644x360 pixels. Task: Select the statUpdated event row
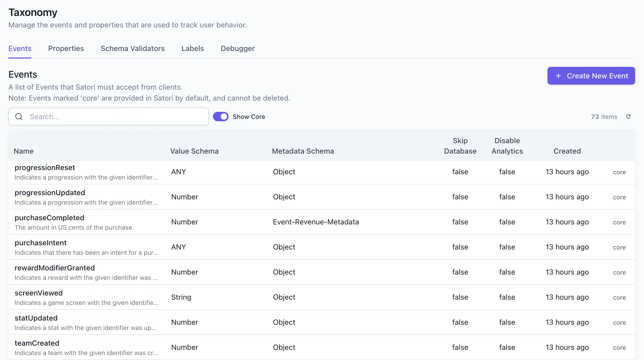[x=36, y=318]
